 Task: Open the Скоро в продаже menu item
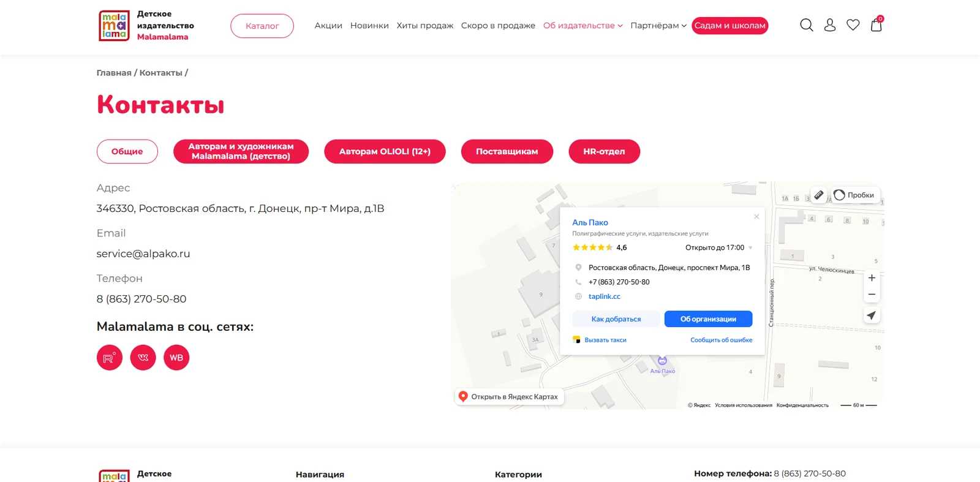point(498,26)
